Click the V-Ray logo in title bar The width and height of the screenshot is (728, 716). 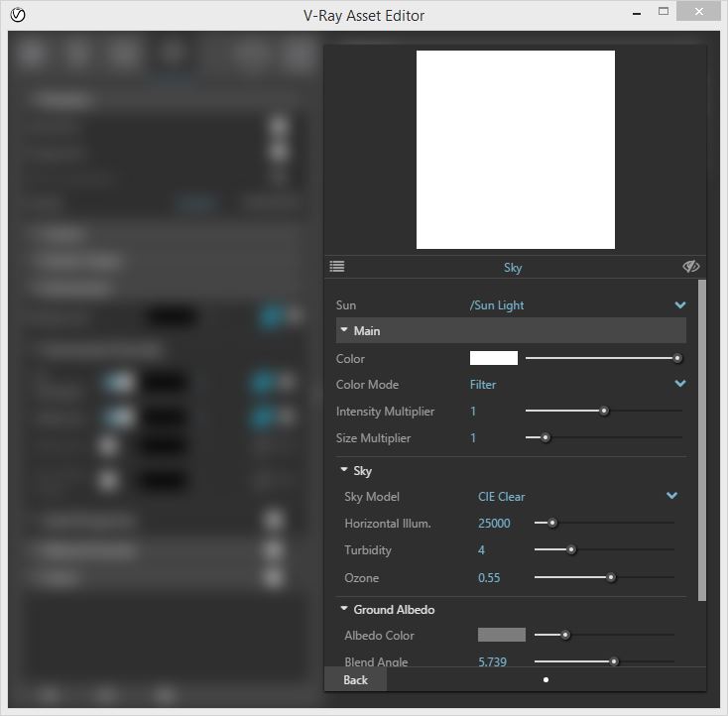18,15
